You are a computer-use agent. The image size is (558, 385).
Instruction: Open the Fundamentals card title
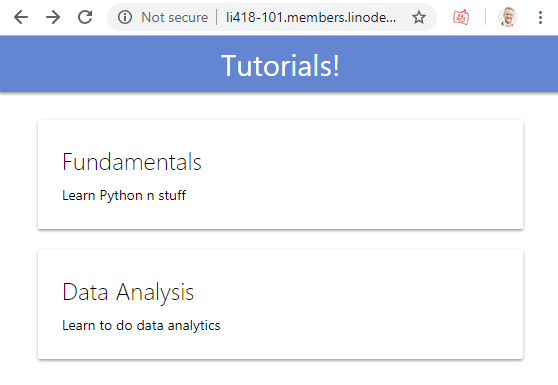tap(132, 162)
